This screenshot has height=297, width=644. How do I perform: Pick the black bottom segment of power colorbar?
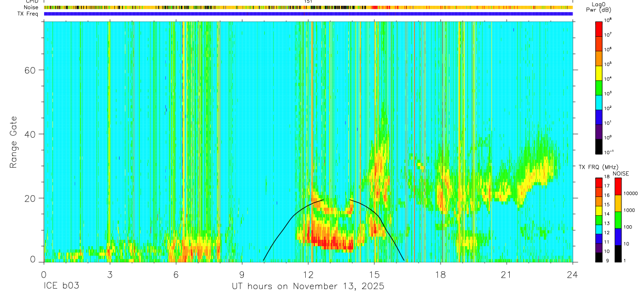click(599, 146)
